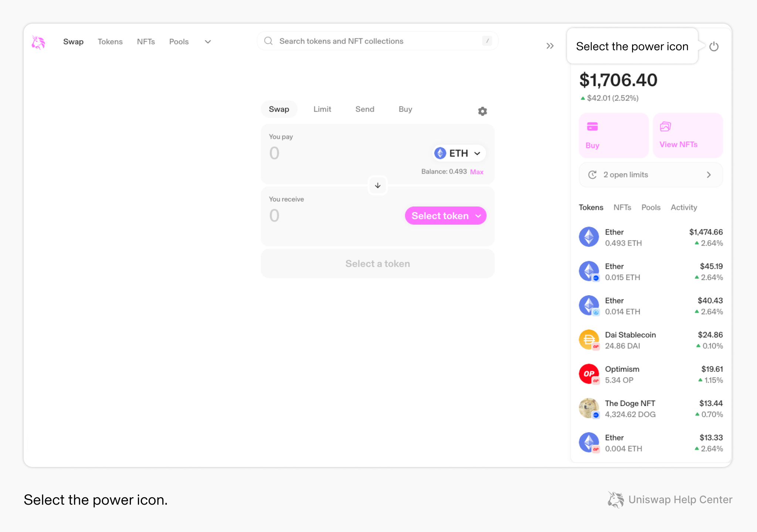
Task: Click the $24.86 Dai value
Action: point(710,335)
